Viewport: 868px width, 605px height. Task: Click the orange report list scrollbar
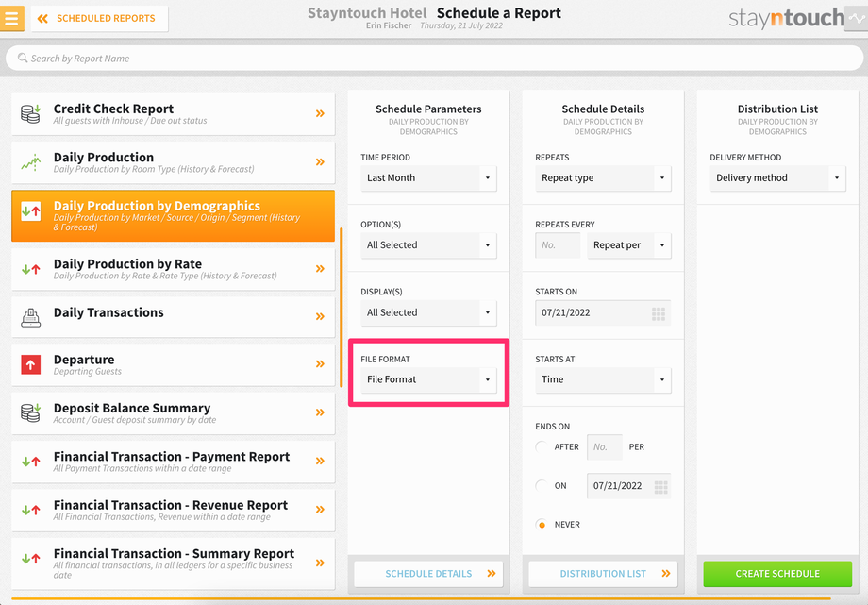341,308
